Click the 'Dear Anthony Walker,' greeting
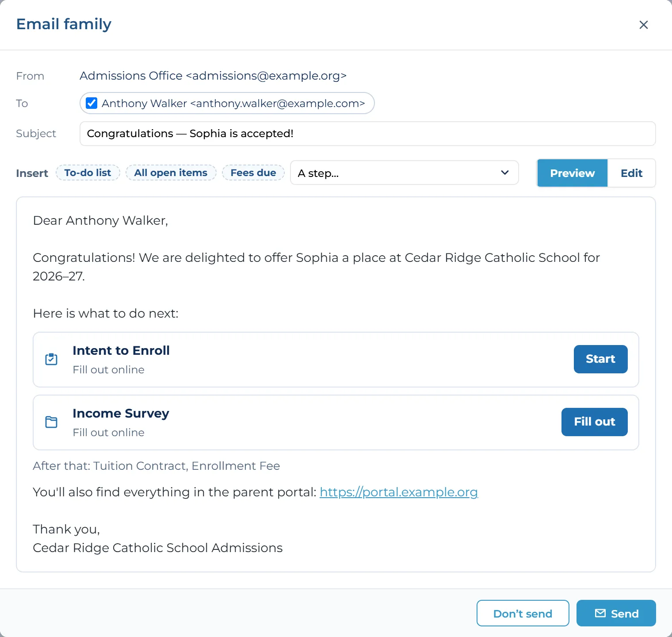The image size is (672, 637). [100, 220]
